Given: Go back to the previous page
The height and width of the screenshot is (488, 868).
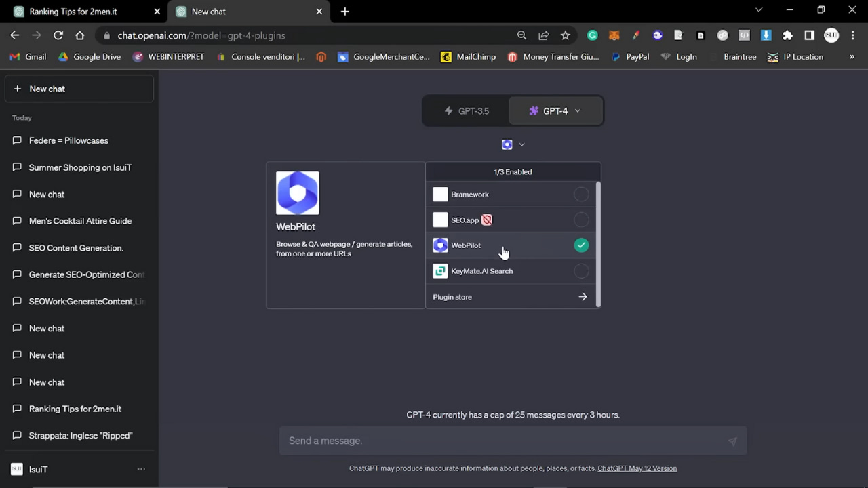Looking at the screenshot, I should click(15, 35).
